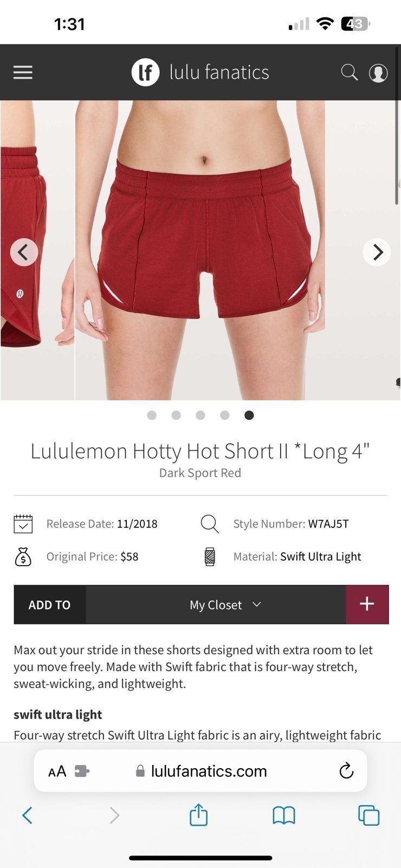
Task: Open the Safari extensions puzzle icon
Action: point(82,771)
